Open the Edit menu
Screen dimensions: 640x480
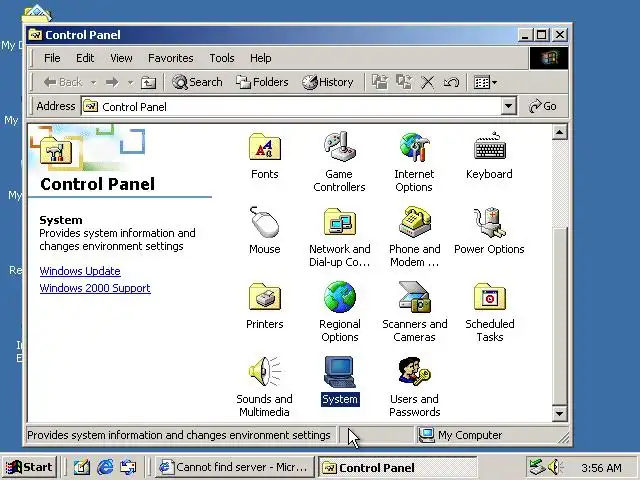[x=85, y=58]
